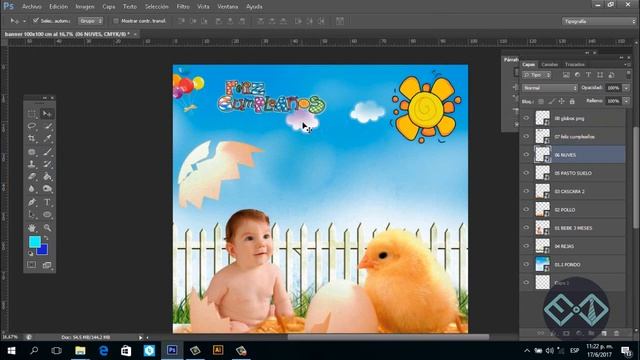The height and width of the screenshot is (360, 640).
Task: Select the Quick Selection tool
Action: pos(47,126)
